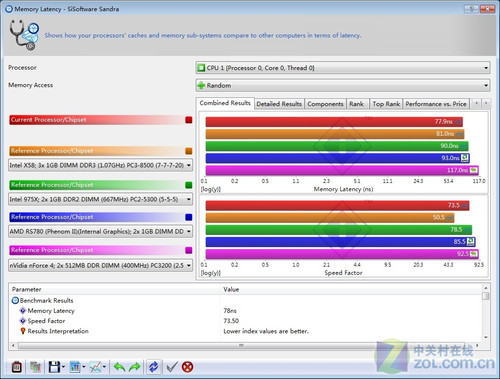Click the results list scroll-down arrow
This screenshot has width=500, height=379.
(486, 337)
